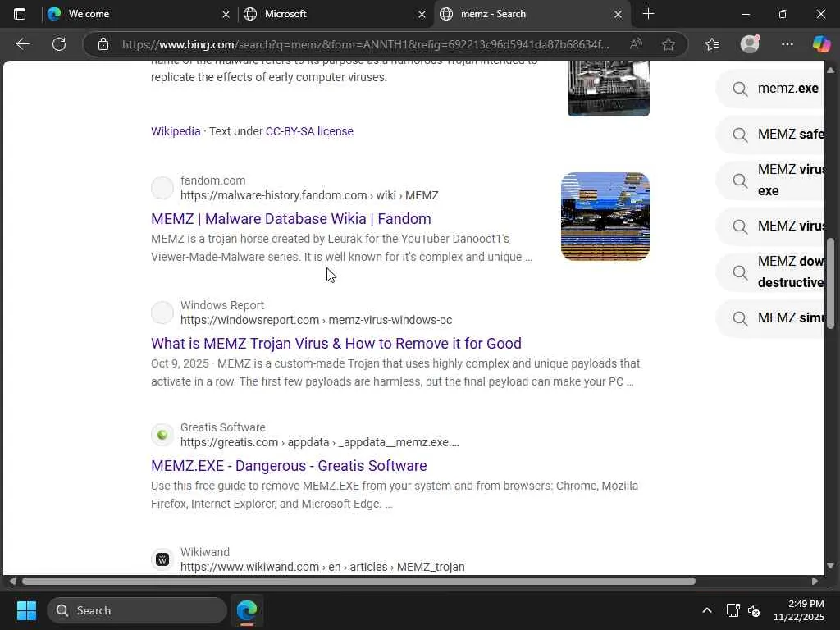
Task: Open the browser profile avatar
Action: tap(750, 44)
